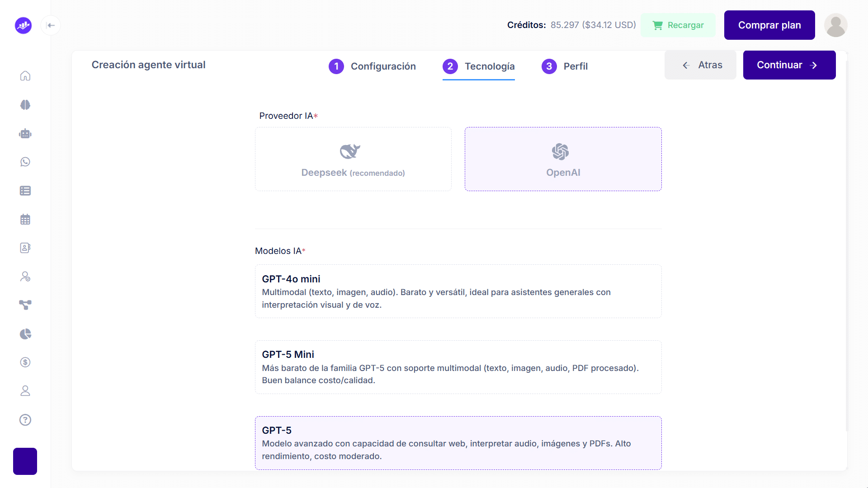This screenshot has width=868, height=488.
Task: Open the calendar sidebar icon
Action: tap(25, 219)
